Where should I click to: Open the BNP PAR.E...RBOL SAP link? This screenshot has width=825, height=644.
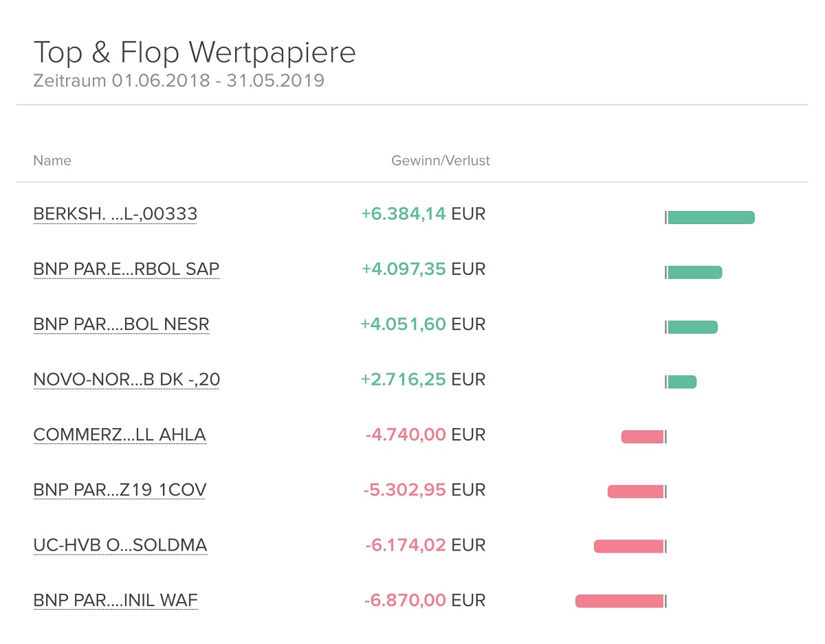point(126,269)
